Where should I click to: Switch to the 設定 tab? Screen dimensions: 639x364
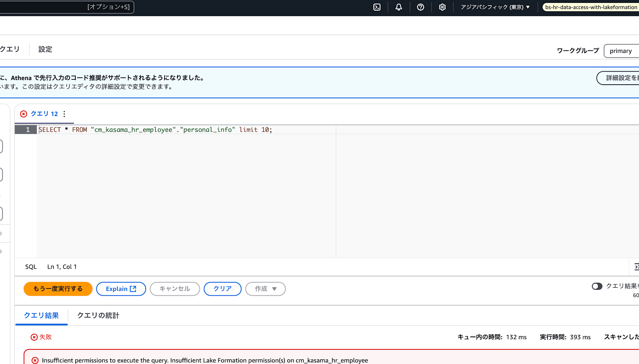point(45,49)
